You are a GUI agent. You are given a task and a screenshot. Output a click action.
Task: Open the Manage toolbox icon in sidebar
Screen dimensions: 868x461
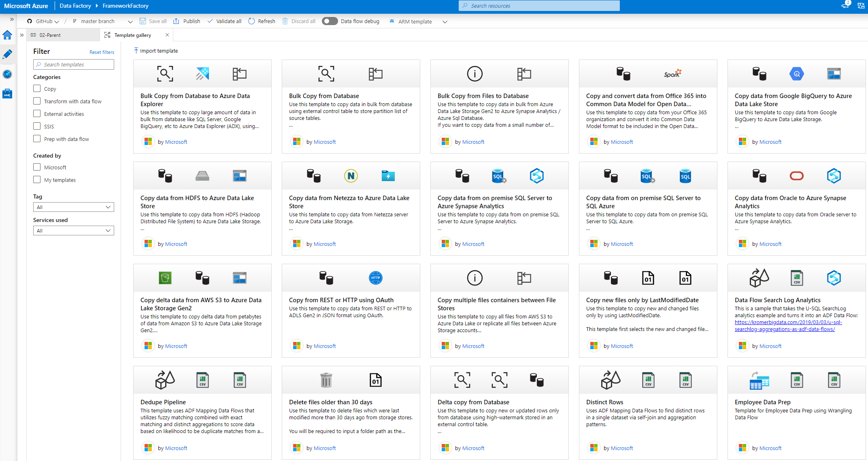7,94
